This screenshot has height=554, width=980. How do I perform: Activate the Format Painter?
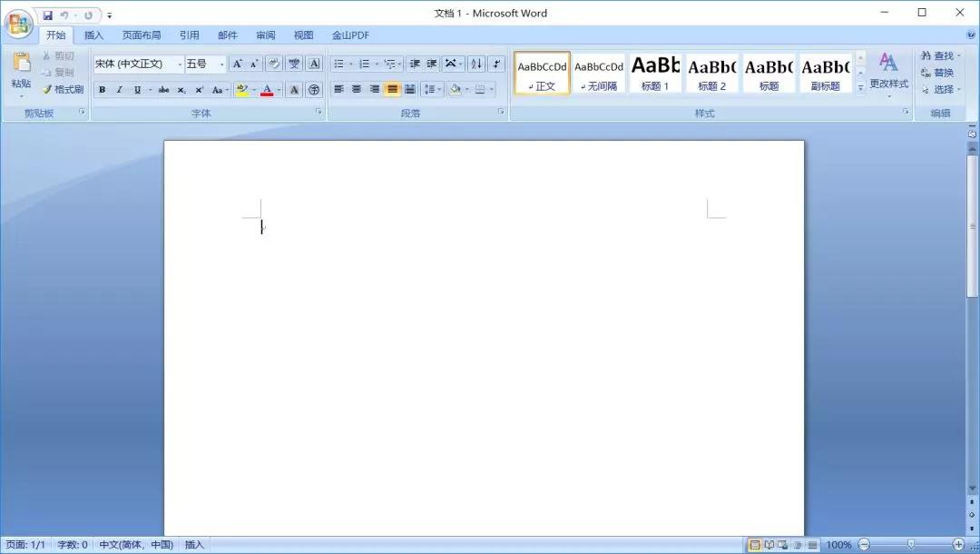click(64, 89)
